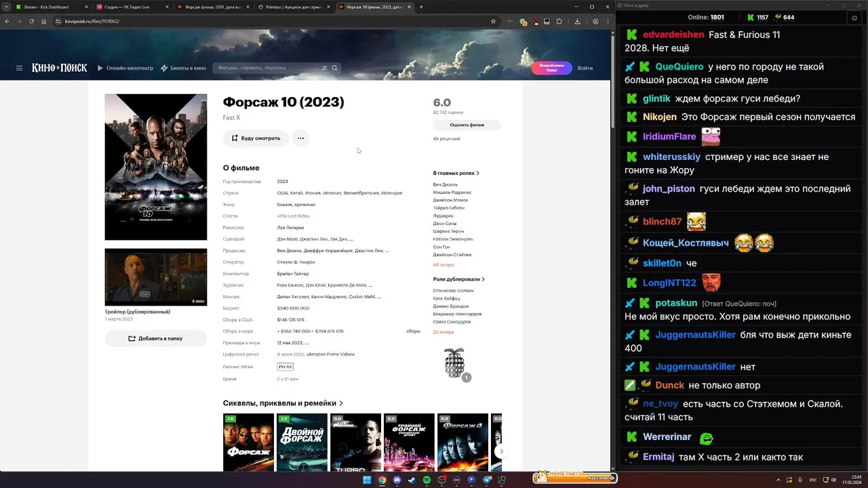
Task: Open the 64 актера link
Action: (x=443, y=264)
